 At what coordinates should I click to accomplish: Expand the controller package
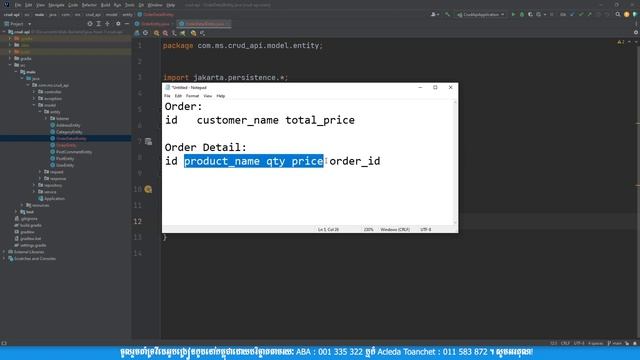coord(34,92)
